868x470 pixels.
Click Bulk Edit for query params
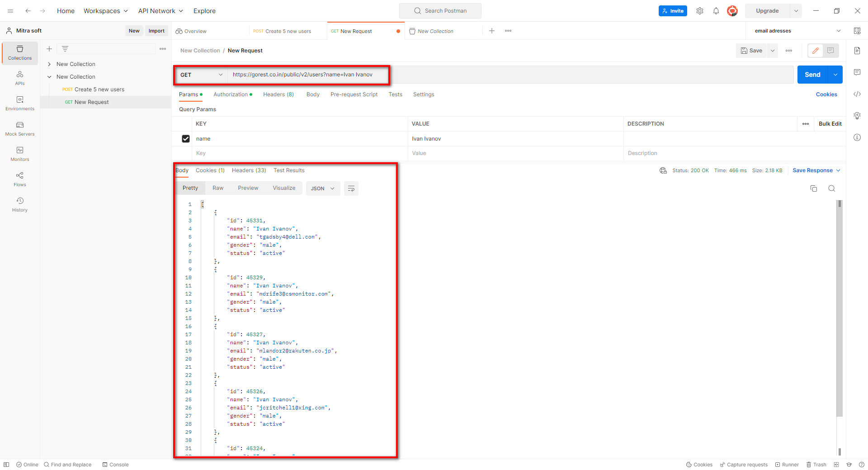(830, 124)
